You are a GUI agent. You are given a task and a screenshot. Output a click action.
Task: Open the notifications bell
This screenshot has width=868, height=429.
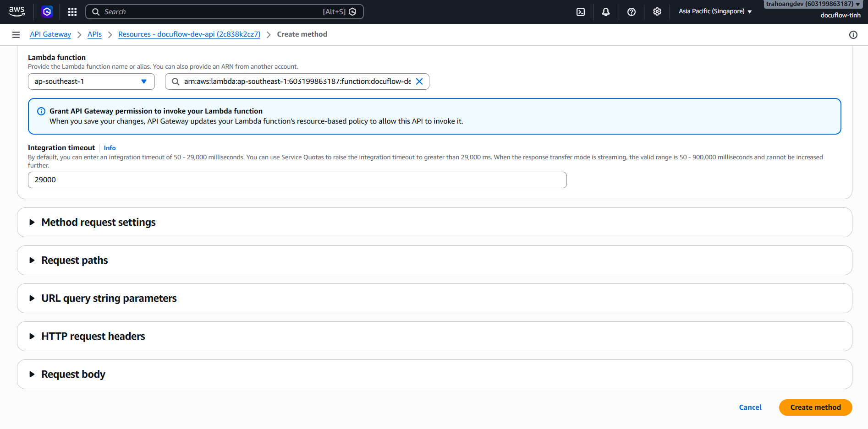[606, 12]
